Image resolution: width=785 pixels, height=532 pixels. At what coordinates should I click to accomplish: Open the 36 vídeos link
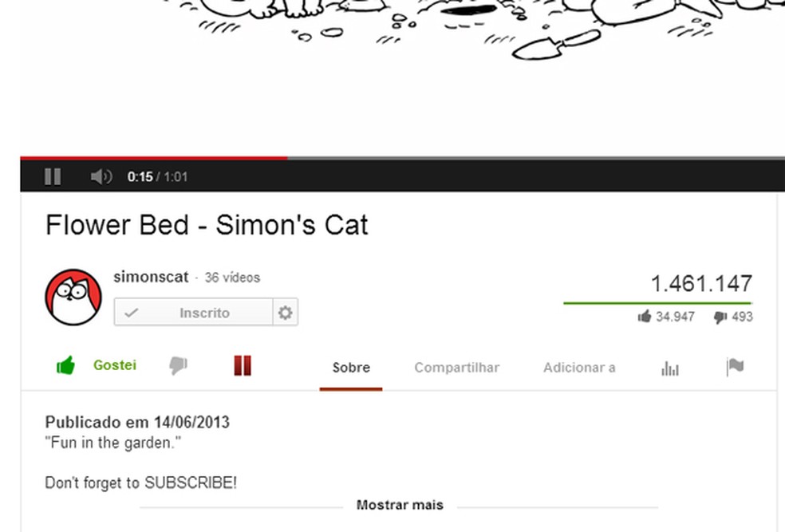coord(232,278)
